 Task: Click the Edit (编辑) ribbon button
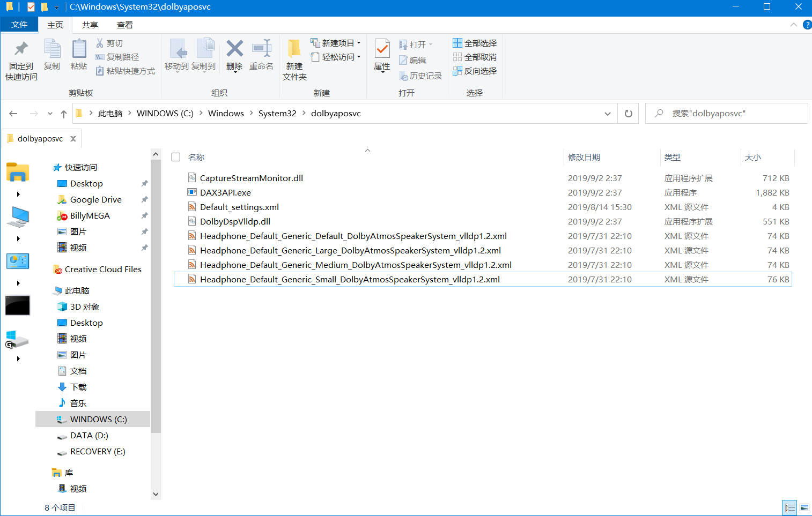click(x=412, y=60)
